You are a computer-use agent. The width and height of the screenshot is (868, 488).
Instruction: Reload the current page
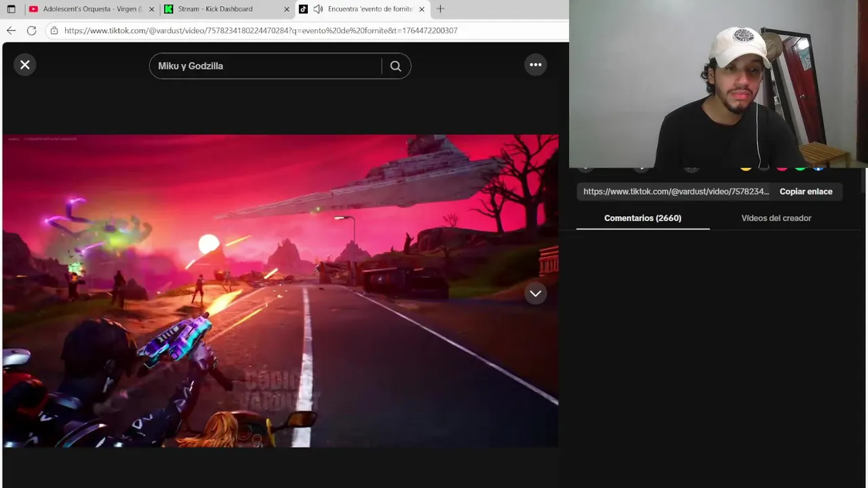pos(31,30)
